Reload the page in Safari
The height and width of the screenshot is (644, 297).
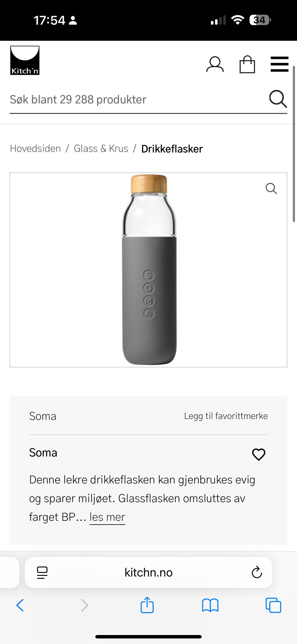coord(257,573)
